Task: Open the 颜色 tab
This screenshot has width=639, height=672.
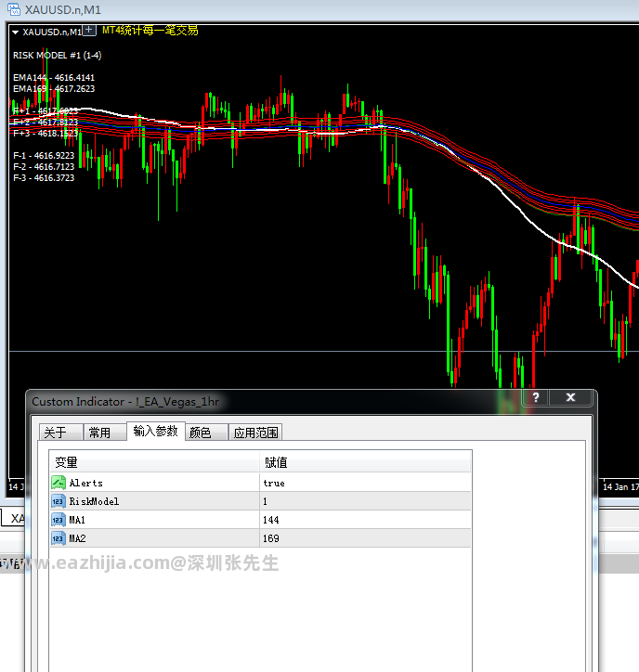Action: click(206, 432)
